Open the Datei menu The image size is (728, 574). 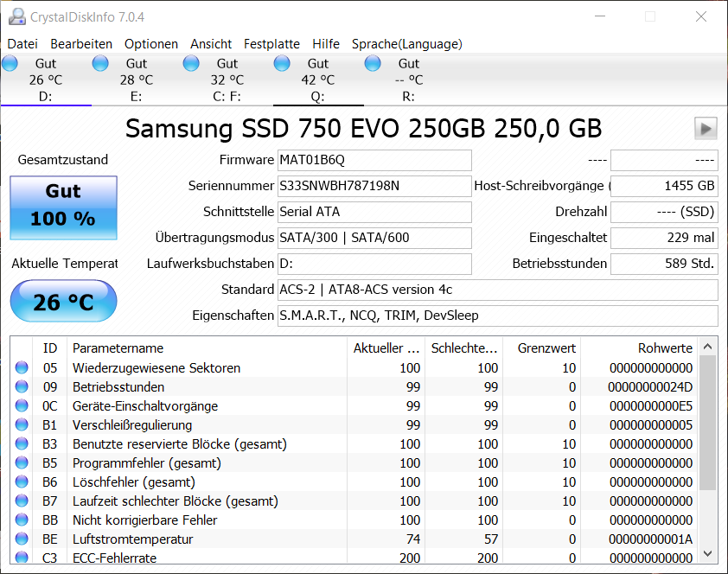click(22, 44)
